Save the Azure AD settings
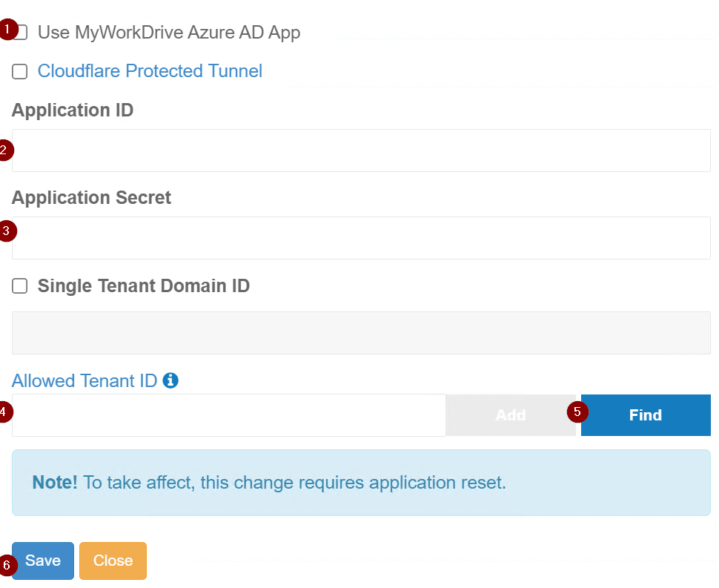This screenshot has height=588, width=719. coord(42,561)
